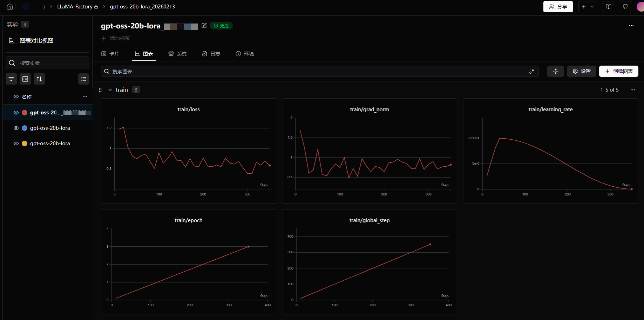Edit the experiment name with pencil icon

click(x=204, y=26)
